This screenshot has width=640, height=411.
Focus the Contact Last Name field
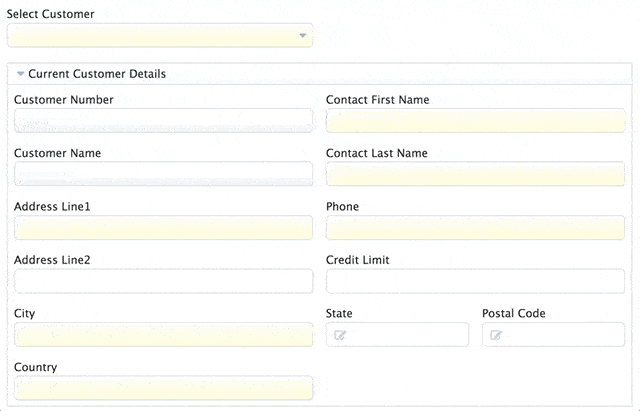point(475,174)
